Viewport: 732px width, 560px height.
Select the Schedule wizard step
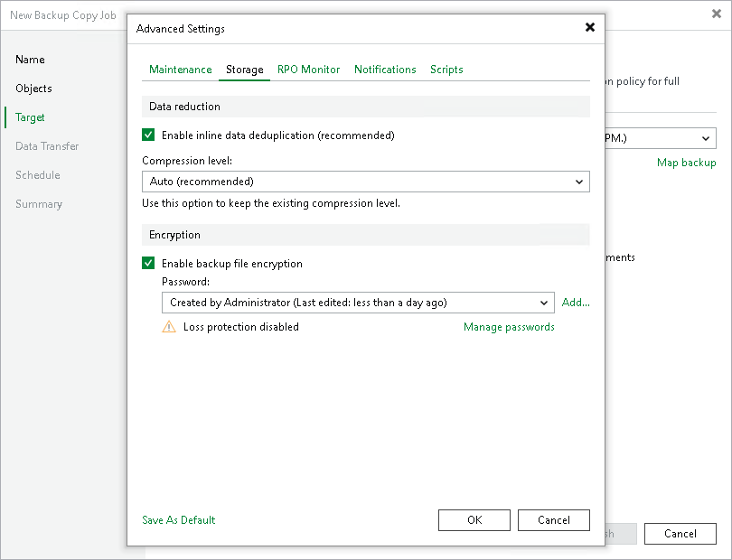(x=37, y=175)
